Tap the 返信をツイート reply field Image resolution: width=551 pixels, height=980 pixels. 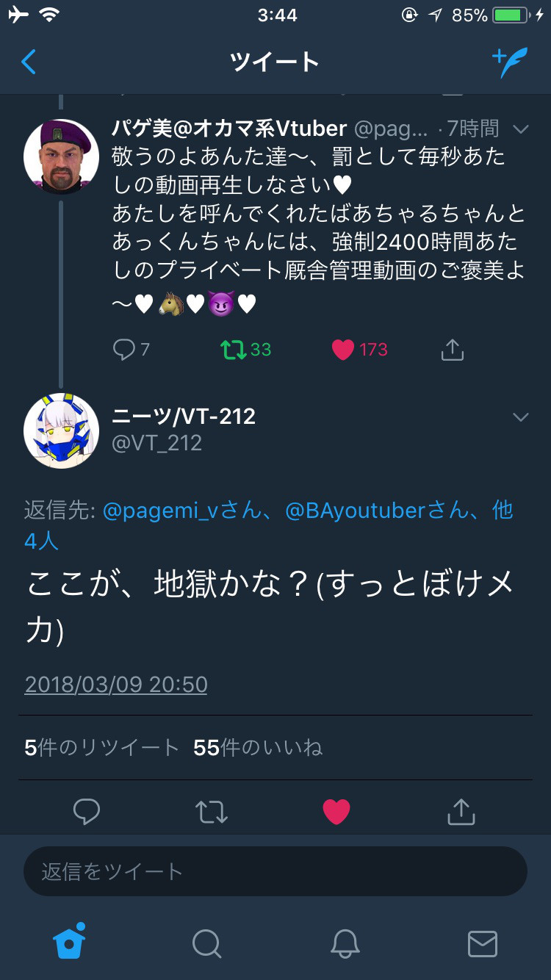point(275,871)
